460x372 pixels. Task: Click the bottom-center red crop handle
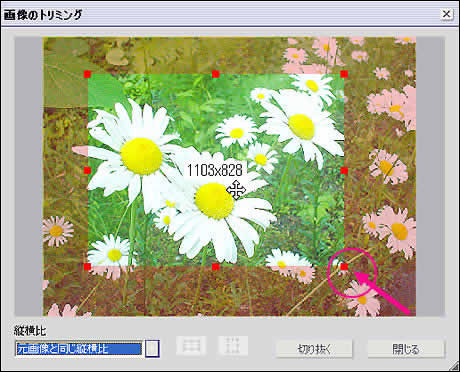pos(216,267)
